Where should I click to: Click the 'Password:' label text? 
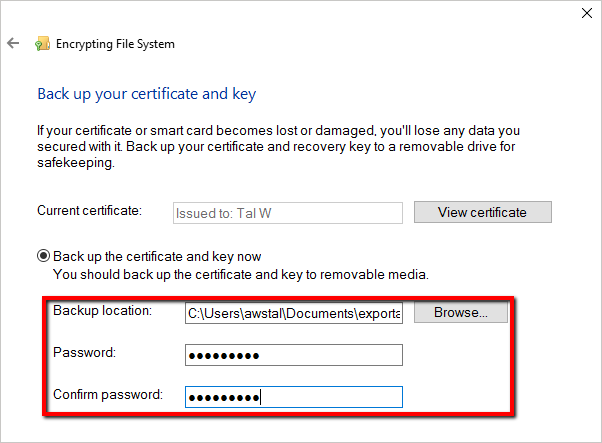tap(85, 353)
